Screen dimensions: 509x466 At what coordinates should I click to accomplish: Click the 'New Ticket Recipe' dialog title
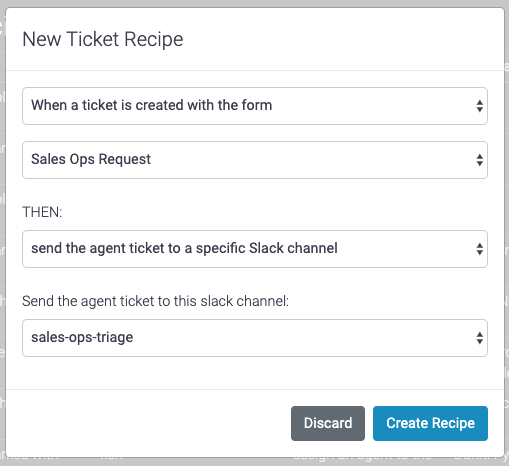103,39
